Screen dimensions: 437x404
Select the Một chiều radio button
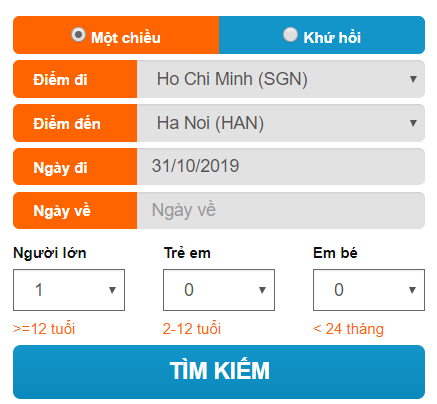[78, 35]
